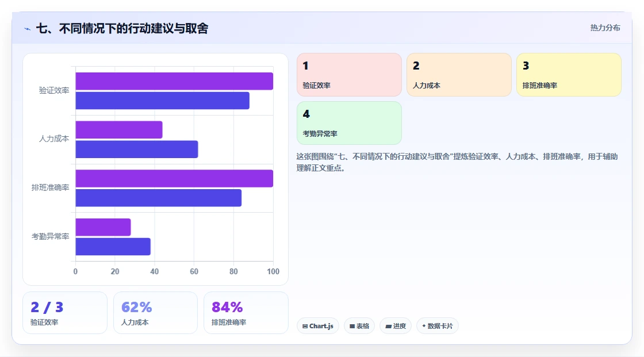Click the 2 / 3 验证效率 stat card

65,313
